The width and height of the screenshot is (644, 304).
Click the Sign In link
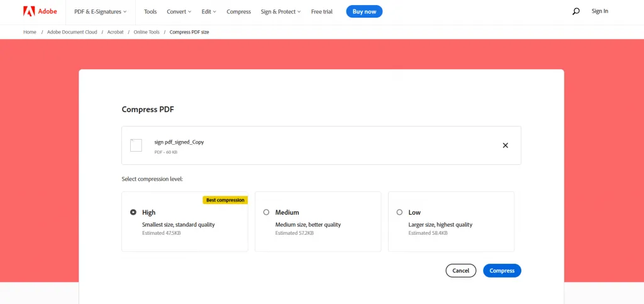pyautogui.click(x=599, y=11)
